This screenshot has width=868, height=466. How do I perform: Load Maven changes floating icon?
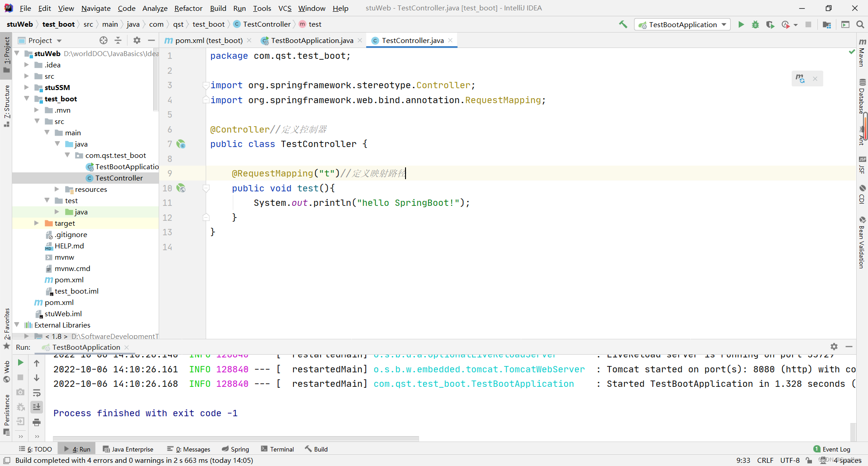click(800, 79)
